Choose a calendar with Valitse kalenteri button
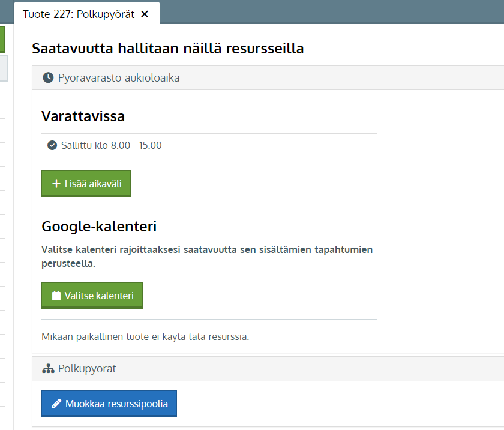 [x=92, y=296]
